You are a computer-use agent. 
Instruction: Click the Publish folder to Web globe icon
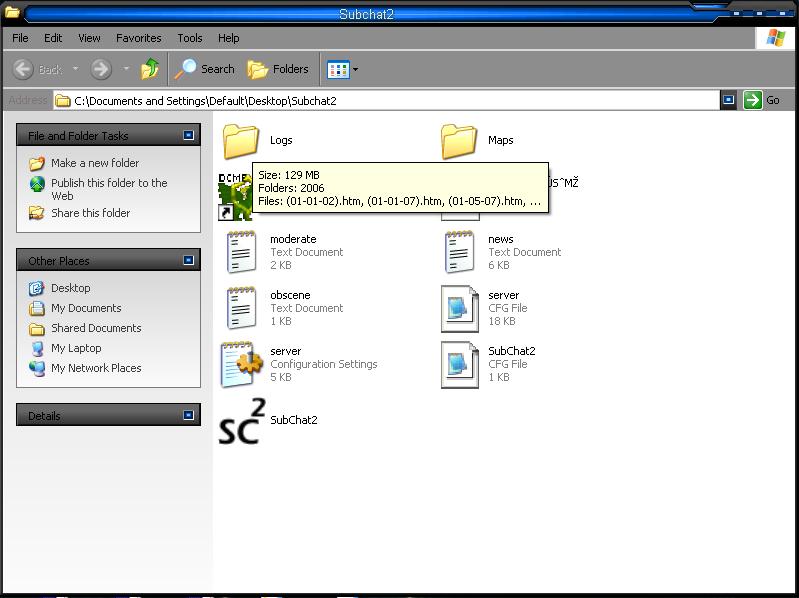point(37,184)
